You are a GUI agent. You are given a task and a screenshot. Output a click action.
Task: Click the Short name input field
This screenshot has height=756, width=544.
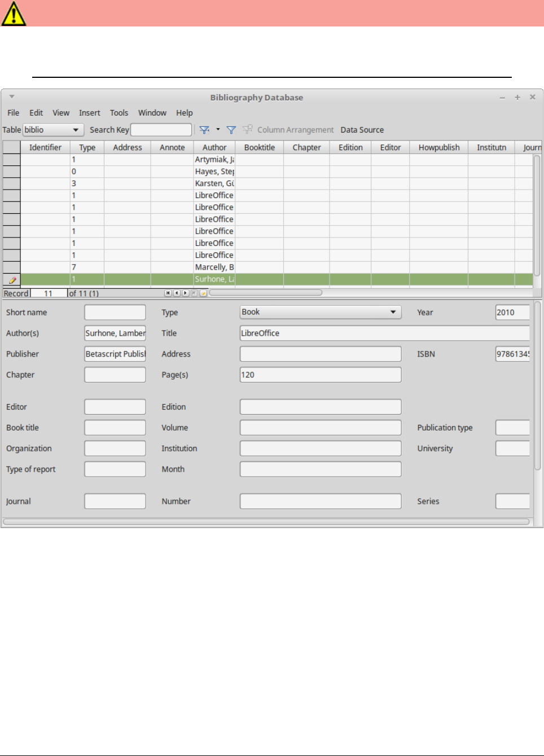(x=115, y=313)
